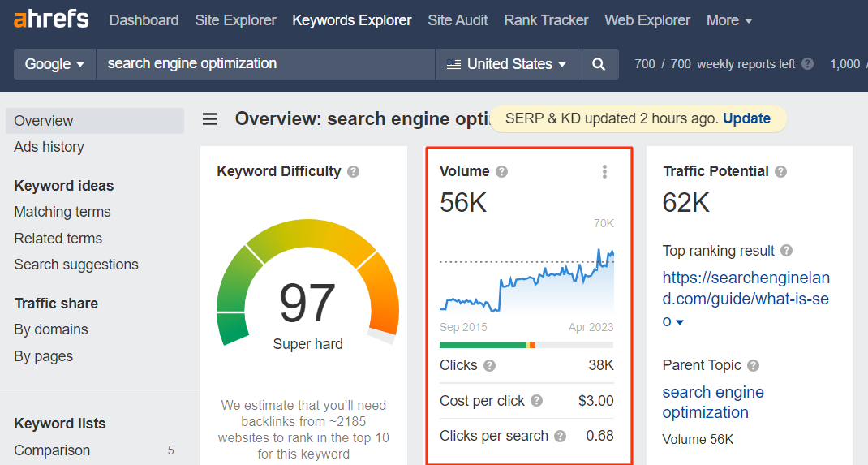This screenshot has height=465, width=868.
Task: Click the weekly reports left help icon
Action: 808,64
